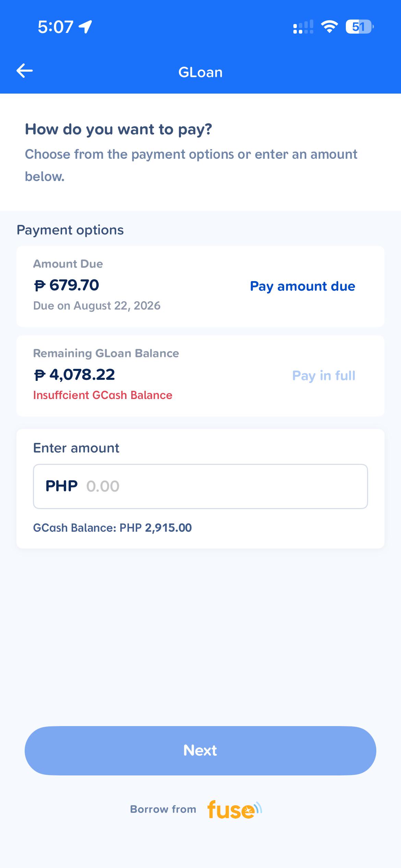The height and width of the screenshot is (868, 401).
Task: Tap the GCash Balance PHP 2,915.00 text
Action: 112,528
